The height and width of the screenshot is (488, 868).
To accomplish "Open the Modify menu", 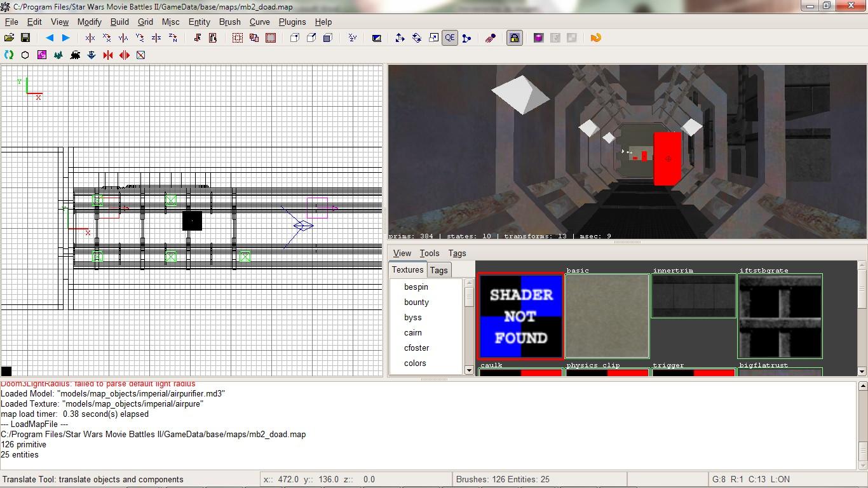I will tap(90, 22).
